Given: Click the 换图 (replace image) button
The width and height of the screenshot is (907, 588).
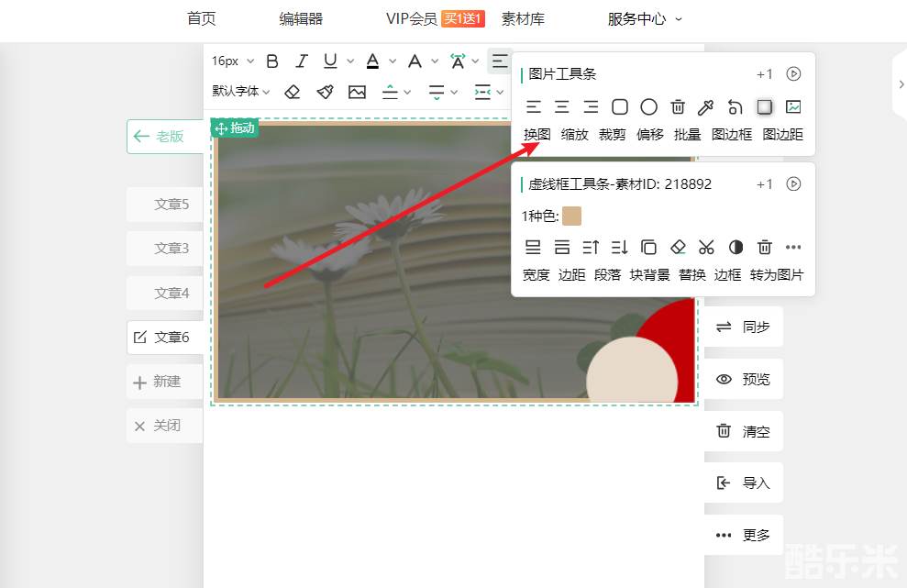Looking at the screenshot, I should pos(536,134).
